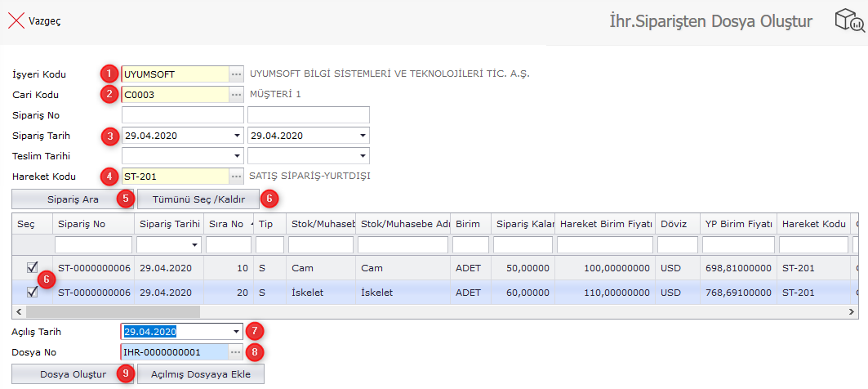Click the first Sipariş No input field
Screen dimensions: 868x389
[x=182, y=115]
